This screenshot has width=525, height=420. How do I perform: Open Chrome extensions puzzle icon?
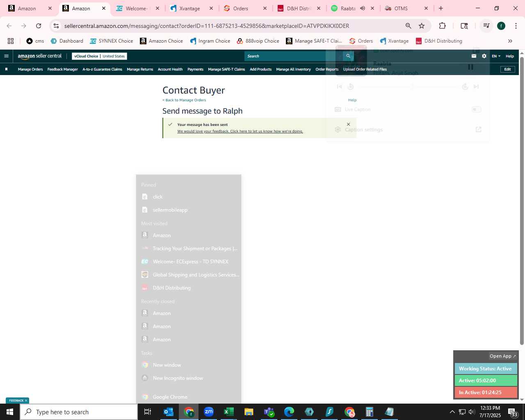(442, 26)
